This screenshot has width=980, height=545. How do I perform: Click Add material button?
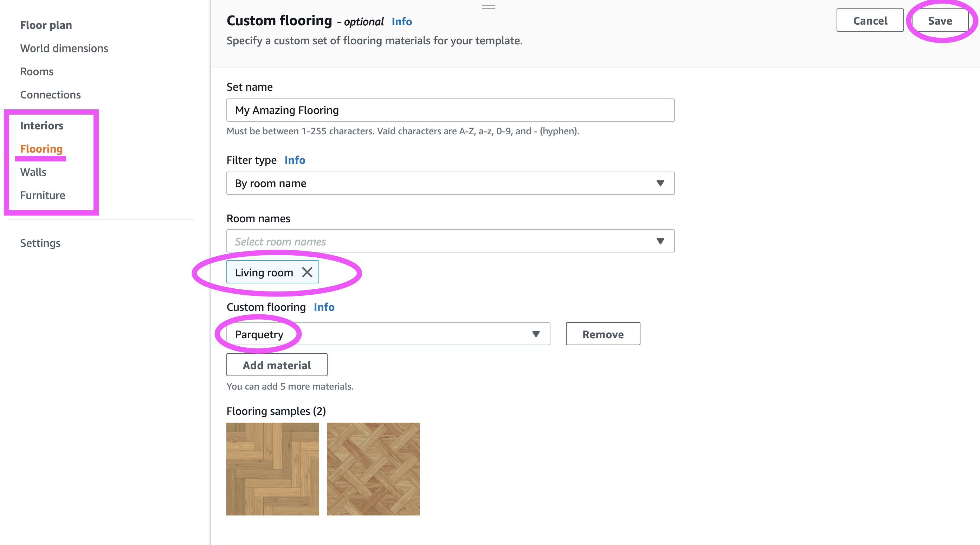[x=277, y=365]
